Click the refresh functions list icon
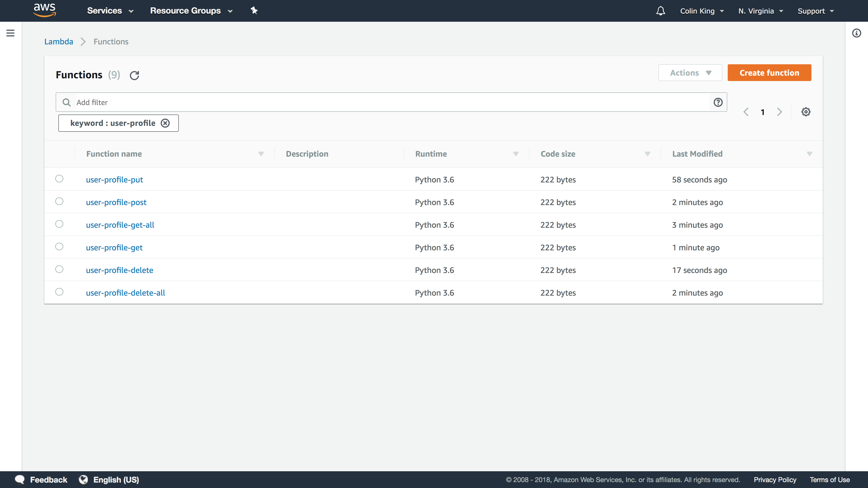Screen dimensions: 868x488 pyautogui.click(x=134, y=75)
